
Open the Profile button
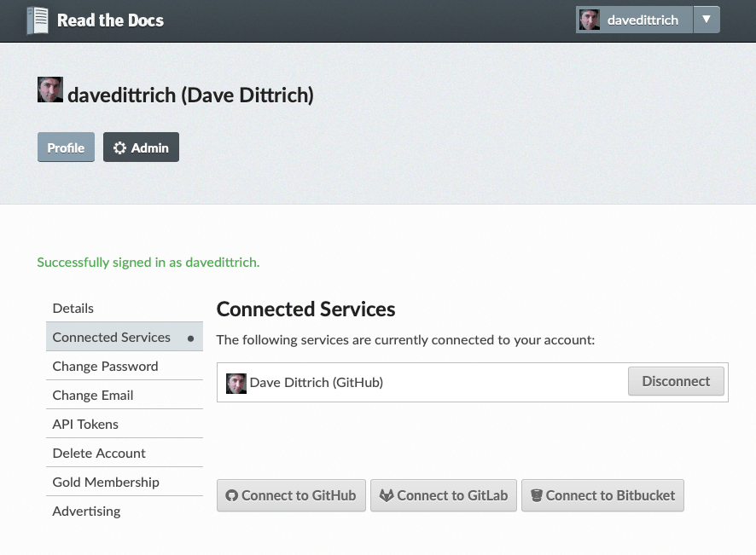click(66, 147)
